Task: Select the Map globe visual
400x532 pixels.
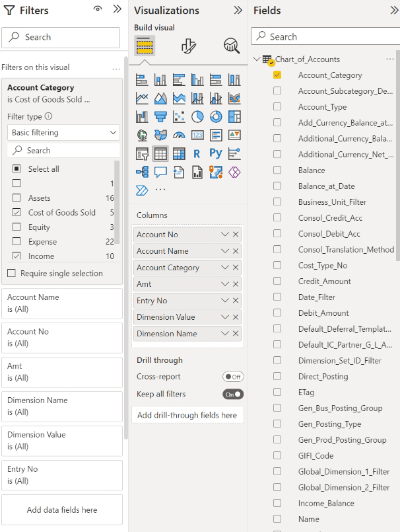Action: pos(142,135)
